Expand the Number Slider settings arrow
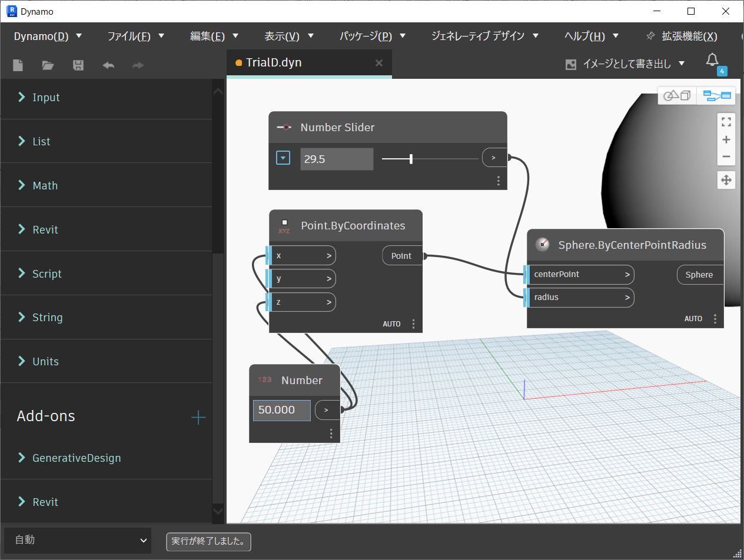Screen dimensions: 744x560 pyautogui.click(x=284, y=158)
